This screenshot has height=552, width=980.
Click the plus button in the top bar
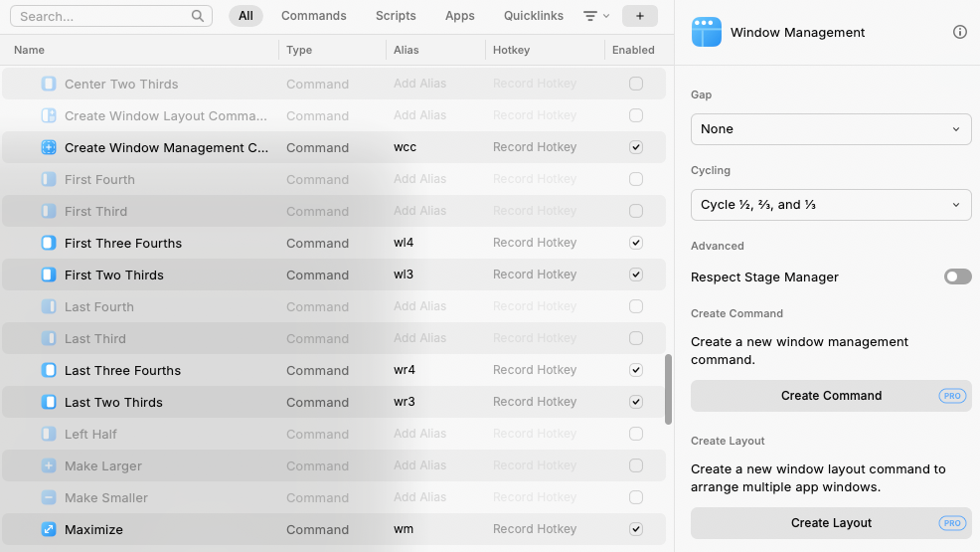click(x=639, y=16)
